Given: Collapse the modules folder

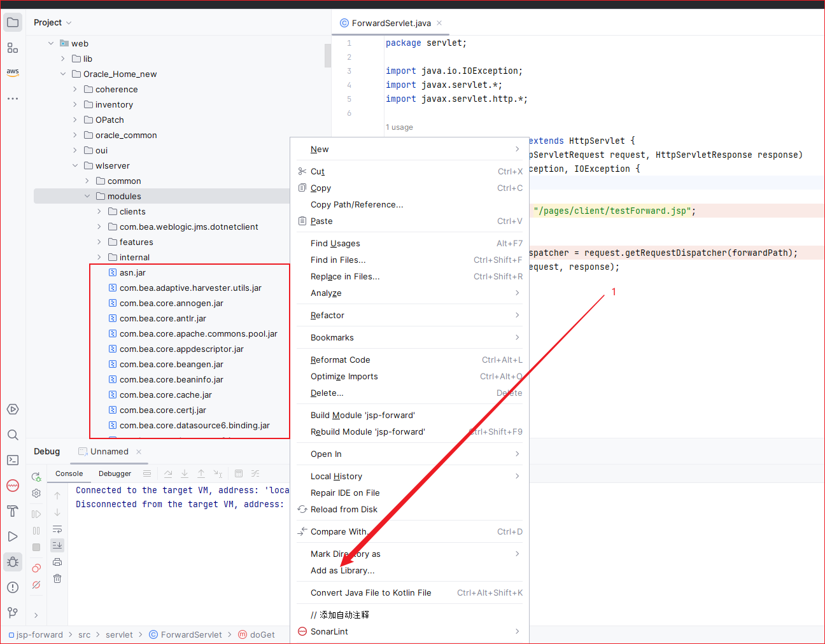Looking at the screenshot, I should point(87,196).
